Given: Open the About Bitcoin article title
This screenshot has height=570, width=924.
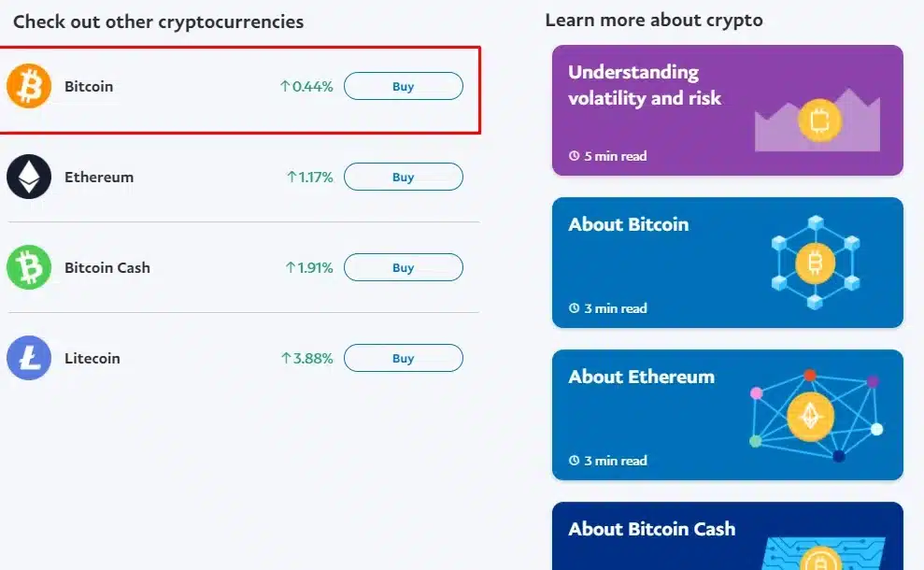Looking at the screenshot, I should pos(628,224).
